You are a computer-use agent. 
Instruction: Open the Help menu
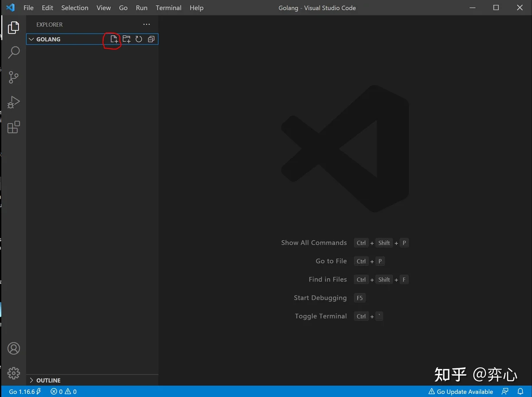point(196,8)
